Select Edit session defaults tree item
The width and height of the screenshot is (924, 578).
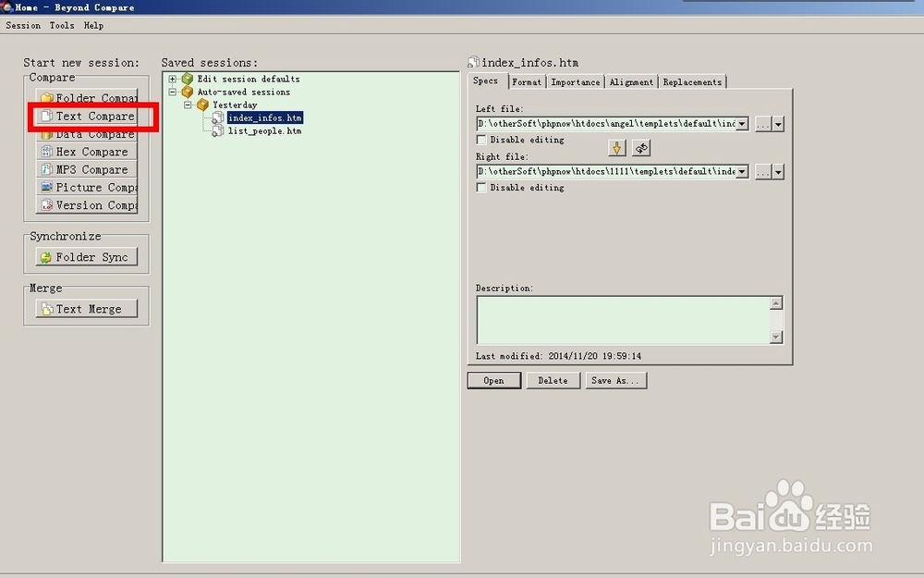click(248, 79)
